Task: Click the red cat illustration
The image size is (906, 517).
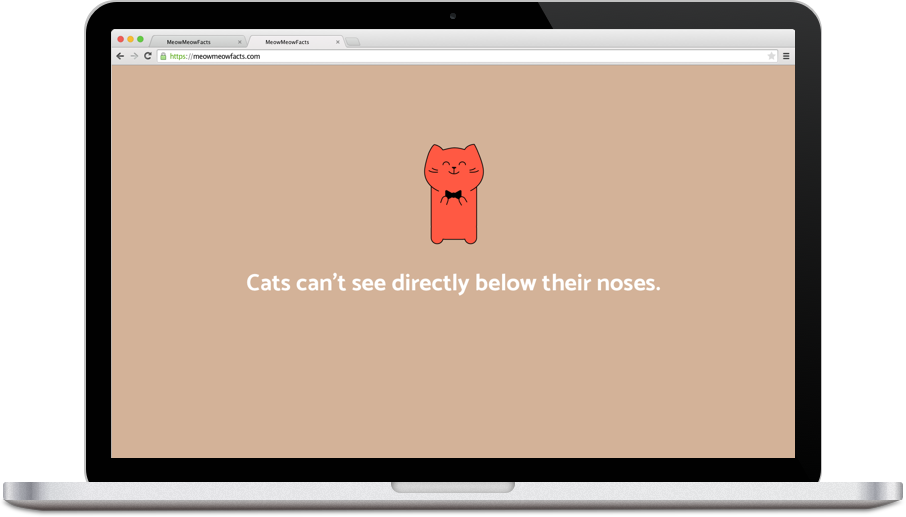Action: pos(454,194)
